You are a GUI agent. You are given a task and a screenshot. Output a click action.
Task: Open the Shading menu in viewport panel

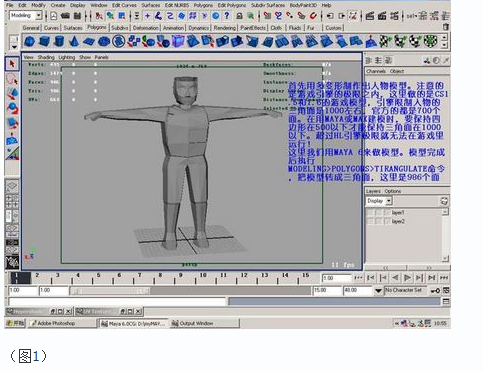click(x=46, y=57)
